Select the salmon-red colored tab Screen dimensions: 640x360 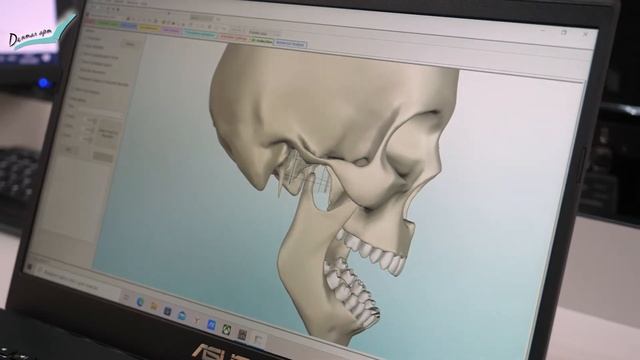(233, 37)
